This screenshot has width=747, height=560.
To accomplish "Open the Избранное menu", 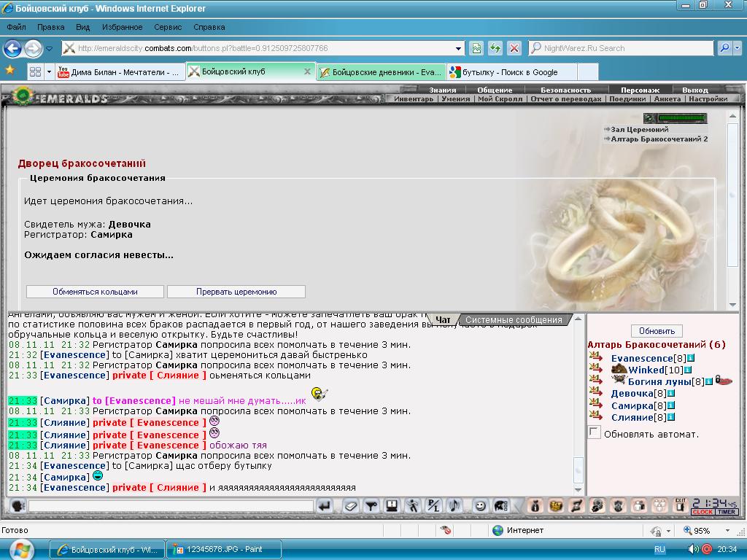I will coord(122,27).
